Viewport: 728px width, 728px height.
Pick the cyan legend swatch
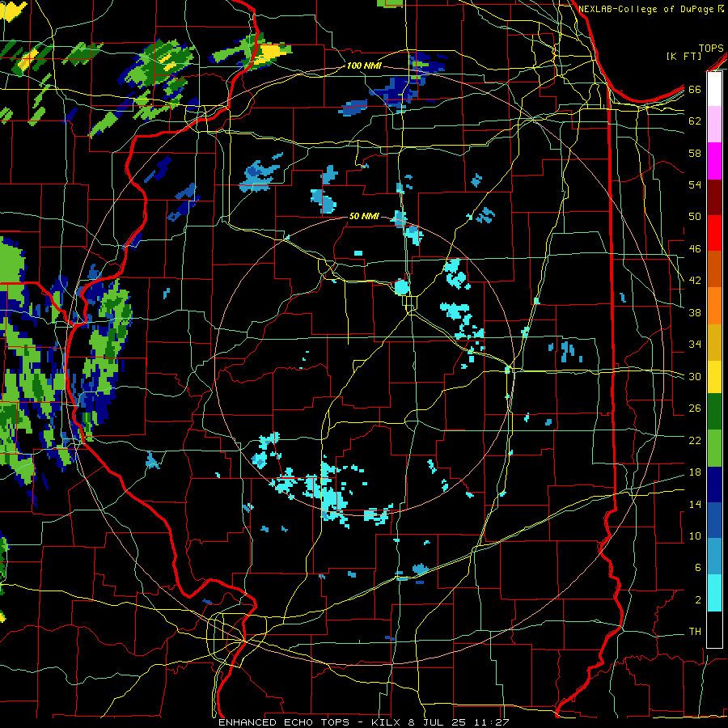(x=714, y=593)
